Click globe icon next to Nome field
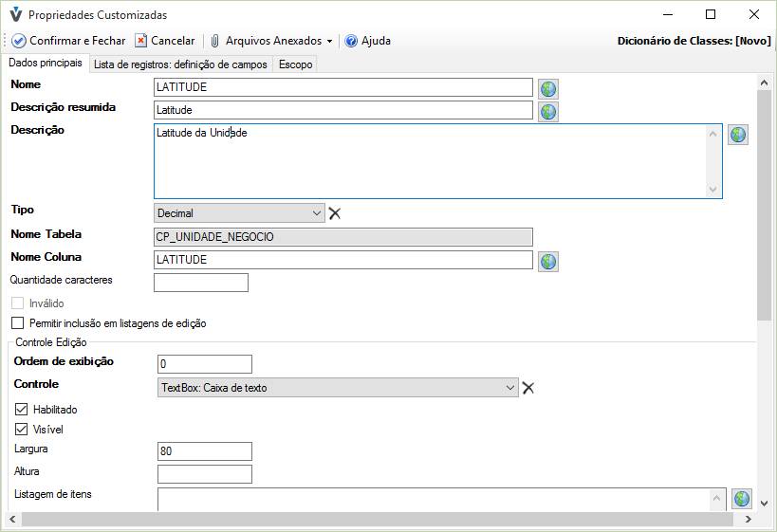 pos(547,88)
